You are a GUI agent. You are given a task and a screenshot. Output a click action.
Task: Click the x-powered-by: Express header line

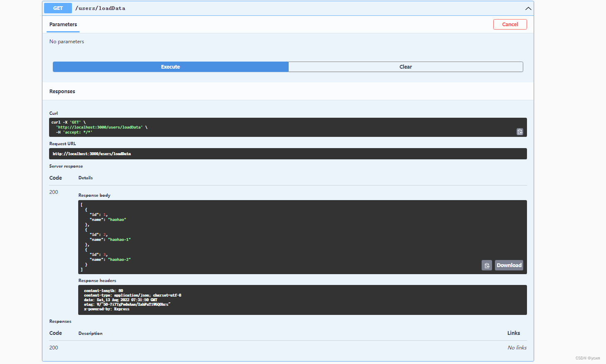(x=106, y=309)
